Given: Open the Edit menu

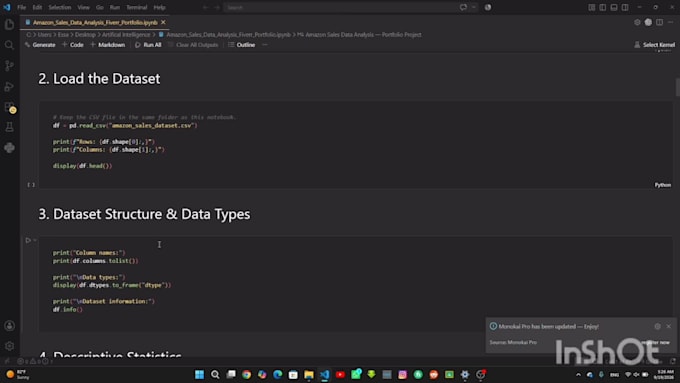Looking at the screenshot, I should [37, 7].
